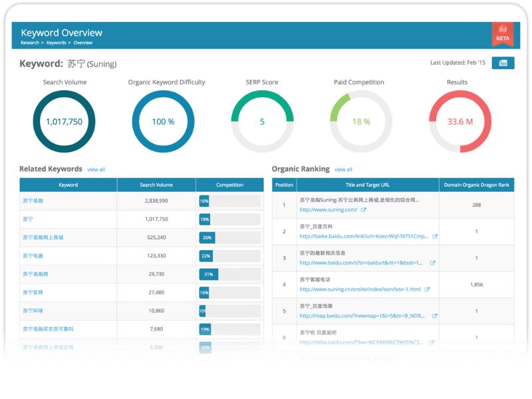The height and width of the screenshot is (399, 532).
Task: Sort by the Keyword column header
Action: (x=68, y=185)
